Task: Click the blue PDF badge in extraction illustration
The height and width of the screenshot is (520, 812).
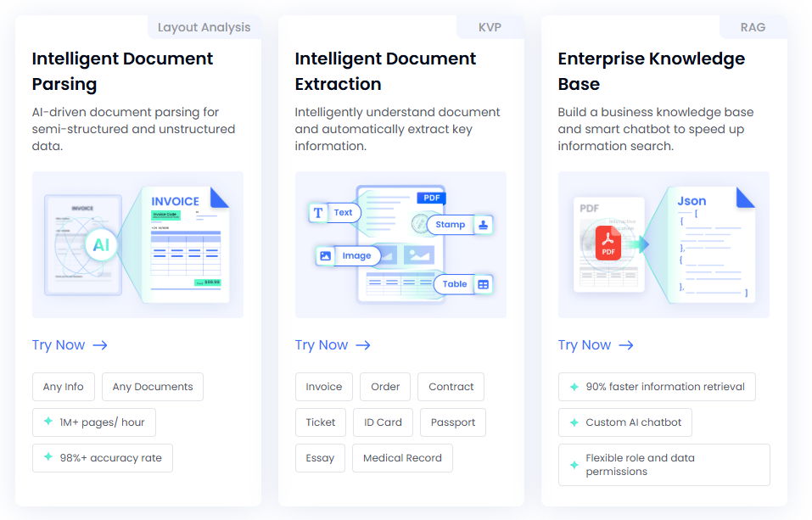Action: pos(431,197)
